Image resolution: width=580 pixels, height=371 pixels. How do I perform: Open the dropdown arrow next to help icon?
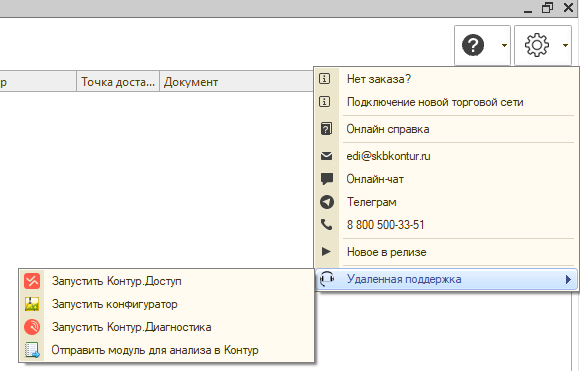tap(504, 45)
